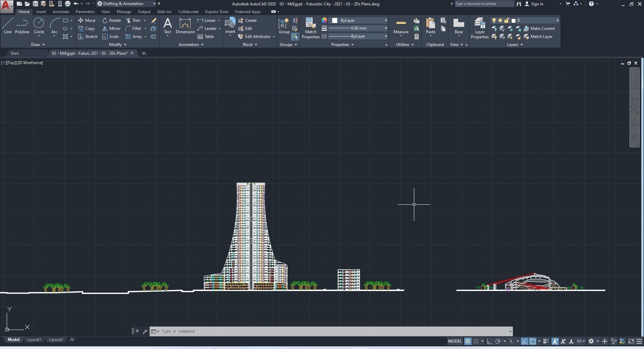Click the Match Layer button
Viewport: 644px width, 349px height.
[x=538, y=37]
